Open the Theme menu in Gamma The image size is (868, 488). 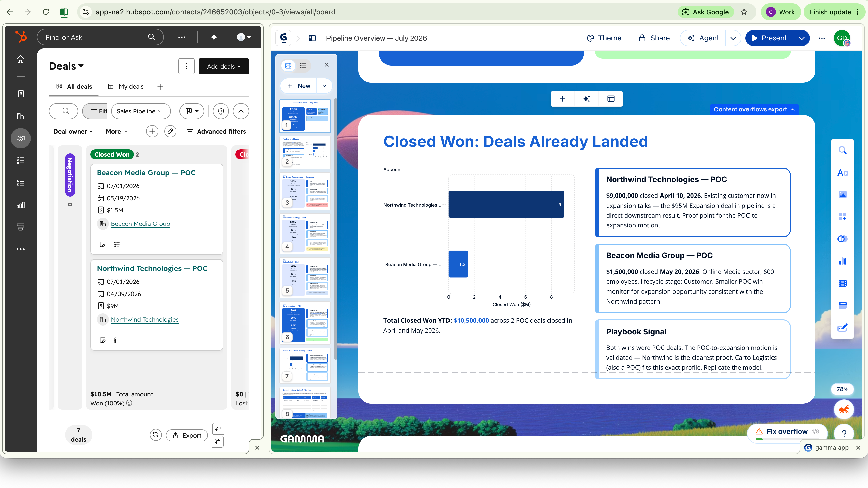604,38
